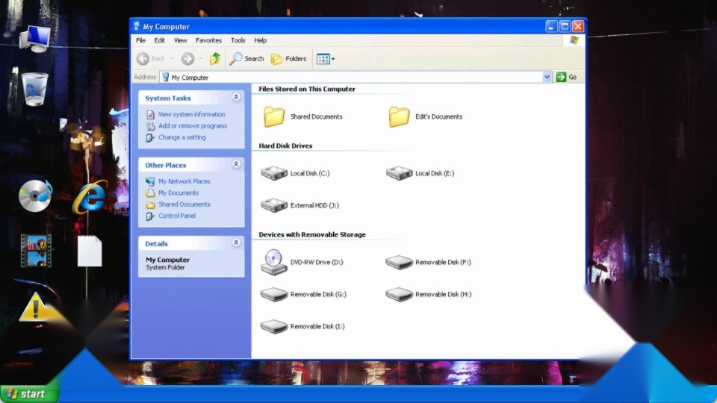Screen dimensions: 717x403
Task: Collapse the Other Places panel
Action: coord(236,164)
